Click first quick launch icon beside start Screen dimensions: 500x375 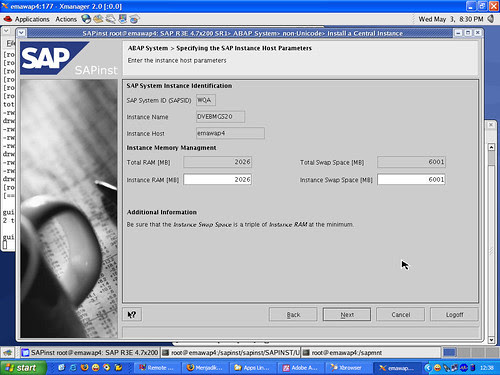[62, 368]
